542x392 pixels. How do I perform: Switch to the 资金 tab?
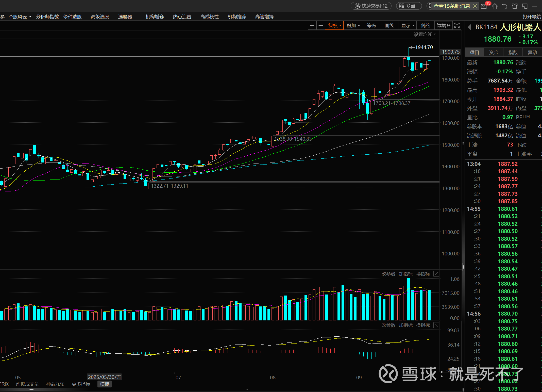pyautogui.click(x=494, y=52)
